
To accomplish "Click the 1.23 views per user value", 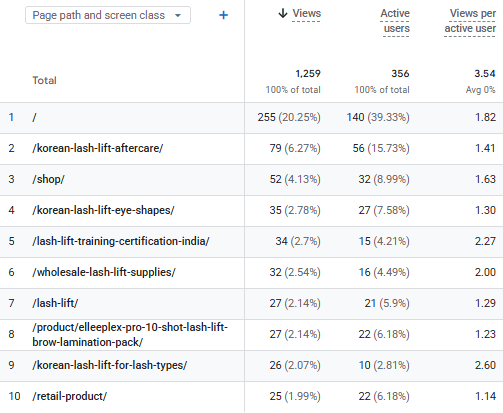I will point(485,334).
